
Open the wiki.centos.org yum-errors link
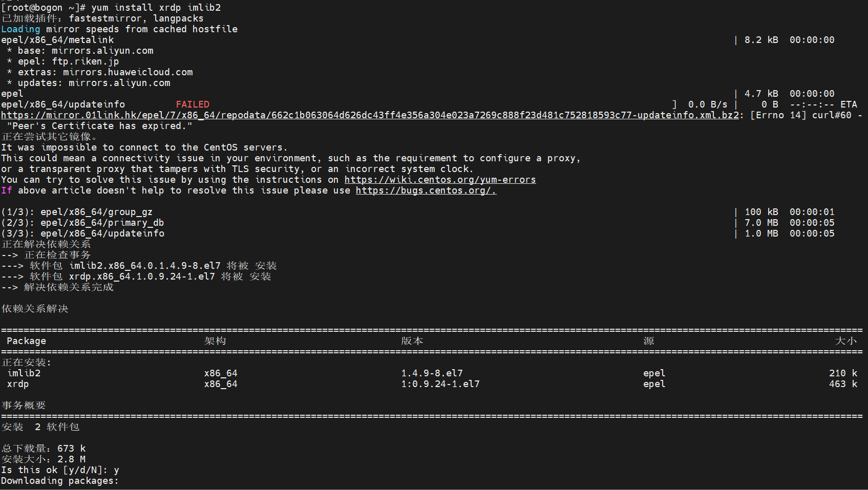[440, 180]
